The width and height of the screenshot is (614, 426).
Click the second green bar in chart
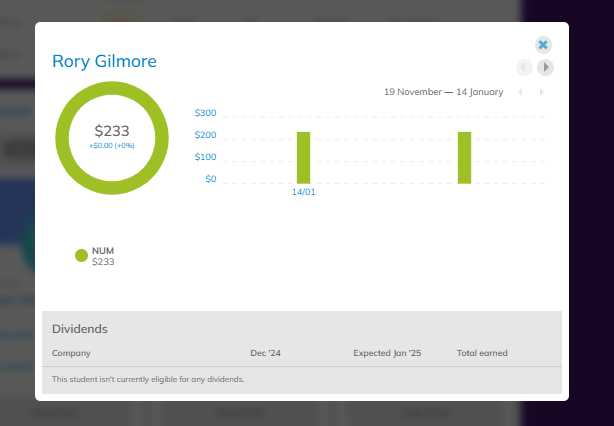tap(464, 158)
